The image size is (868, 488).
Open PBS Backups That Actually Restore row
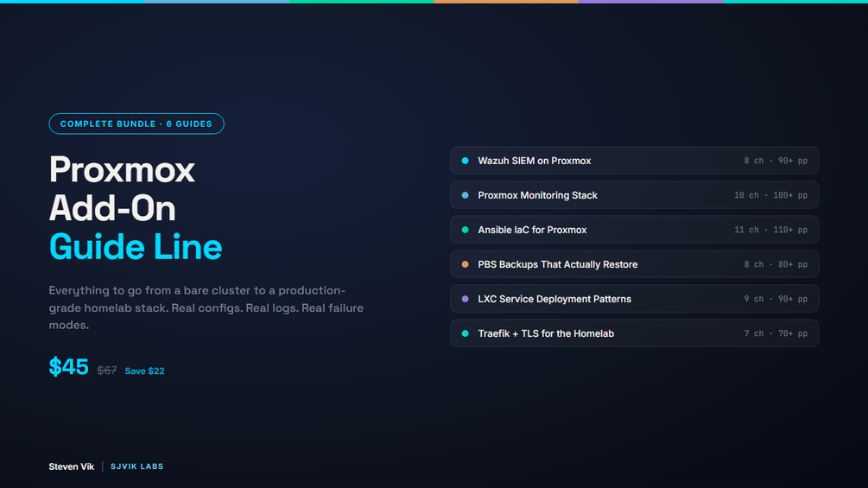[x=635, y=264]
